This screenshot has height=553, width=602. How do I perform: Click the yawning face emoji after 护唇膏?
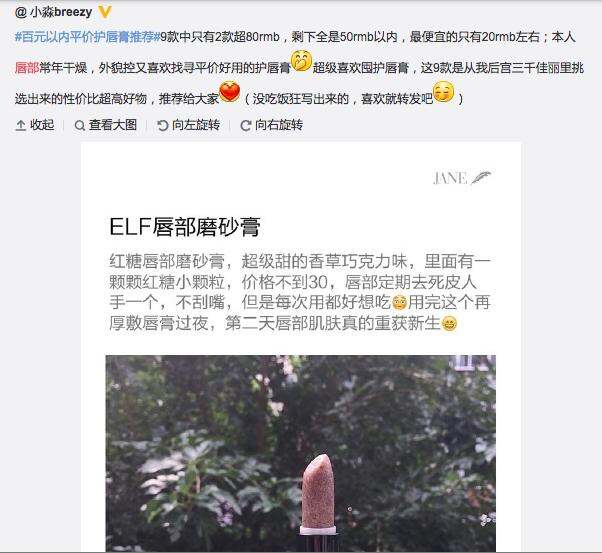pyautogui.click(x=301, y=61)
